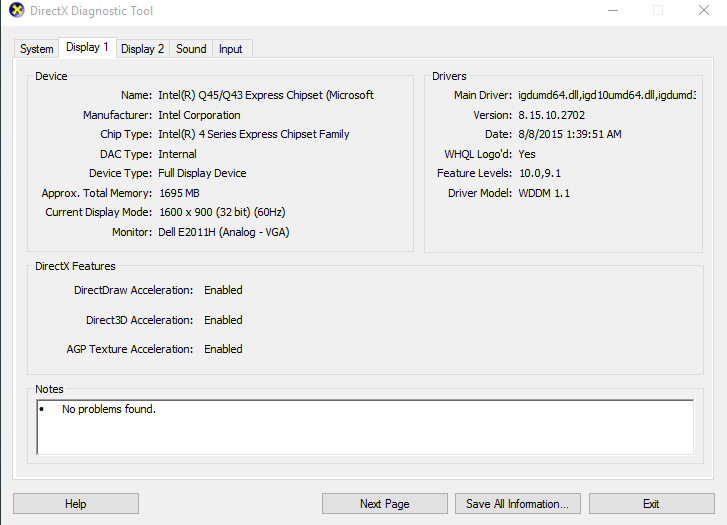The width and height of the screenshot is (727, 525).
Task: Select the device name Intel(R) Q45/Q43 text
Action: coord(266,95)
